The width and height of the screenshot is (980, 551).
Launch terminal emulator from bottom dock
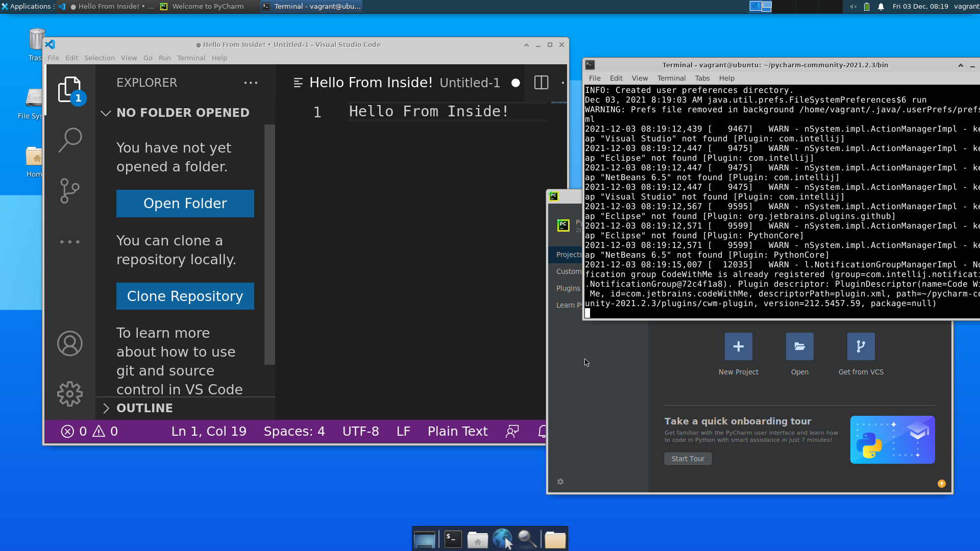click(x=453, y=539)
